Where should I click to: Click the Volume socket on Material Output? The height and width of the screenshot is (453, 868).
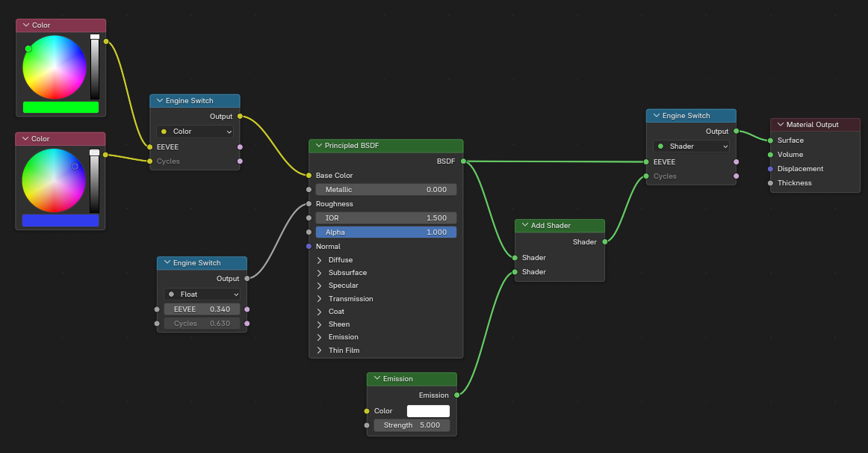(x=770, y=155)
